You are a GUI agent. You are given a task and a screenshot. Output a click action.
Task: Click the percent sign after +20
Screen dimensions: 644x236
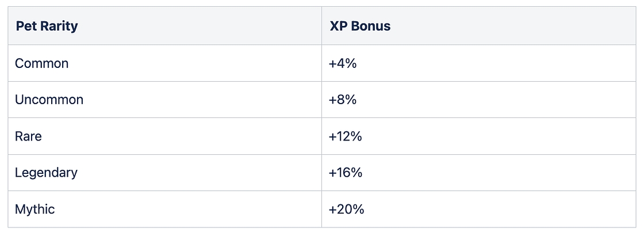(x=359, y=209)
